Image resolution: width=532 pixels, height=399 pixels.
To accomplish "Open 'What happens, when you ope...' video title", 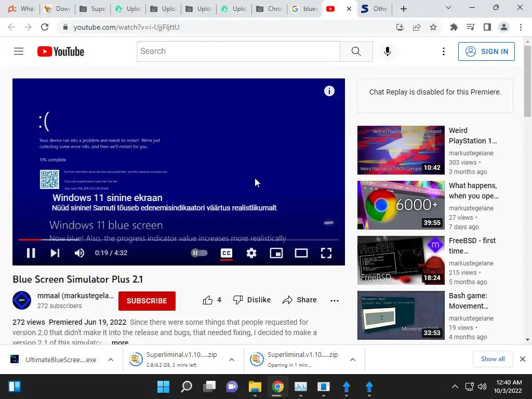I will (x=474, y=191).
